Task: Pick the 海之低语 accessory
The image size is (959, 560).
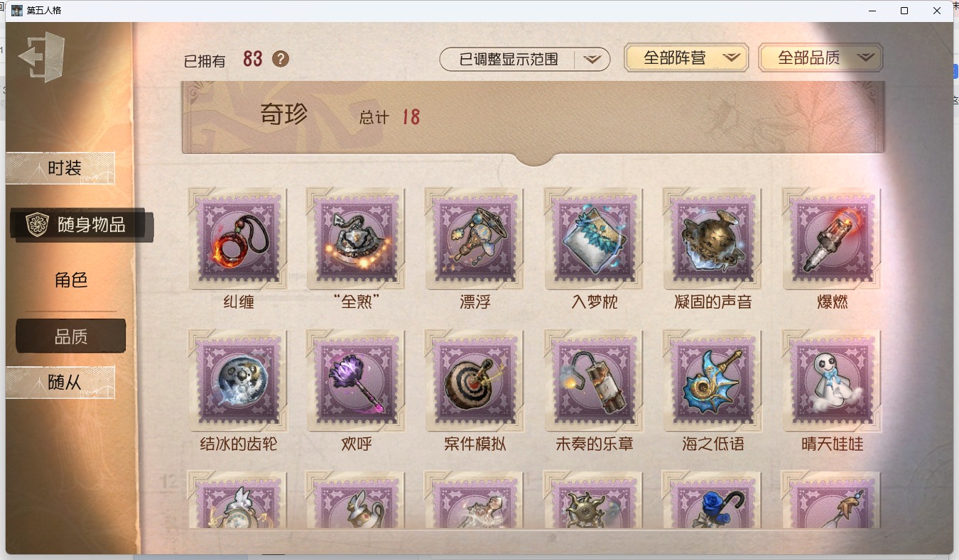Action: point(713,380)
